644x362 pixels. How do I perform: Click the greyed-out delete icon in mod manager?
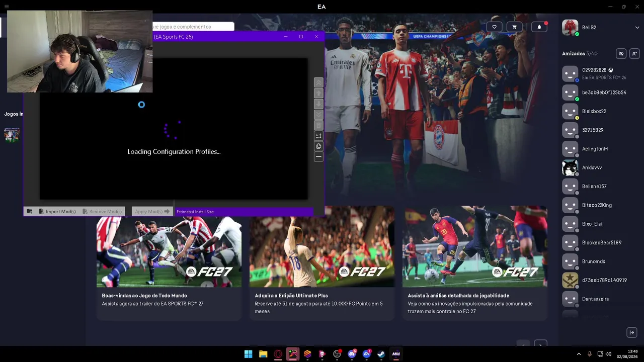click(x=318, y=125)
